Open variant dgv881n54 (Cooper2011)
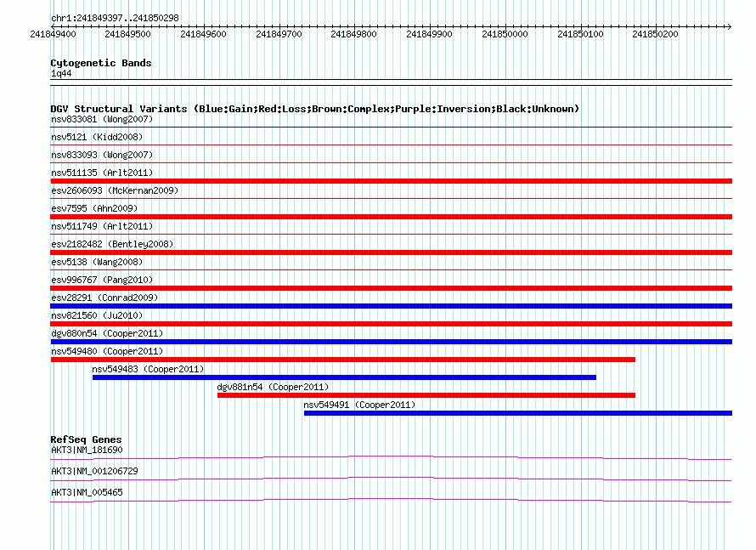 [x=273, y=387]
